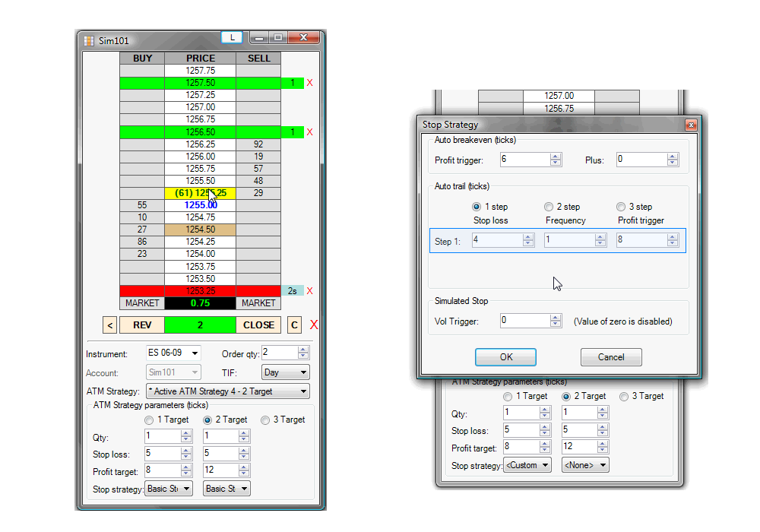Screen dimensions: 760x532
Task: Click the sell MARKET cell
Action: point(258,303)
